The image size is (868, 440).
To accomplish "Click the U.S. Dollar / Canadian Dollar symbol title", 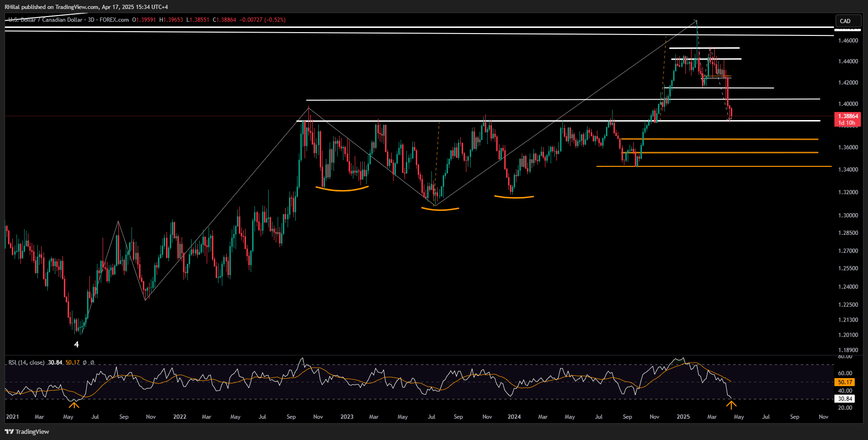I will [45, 20].
